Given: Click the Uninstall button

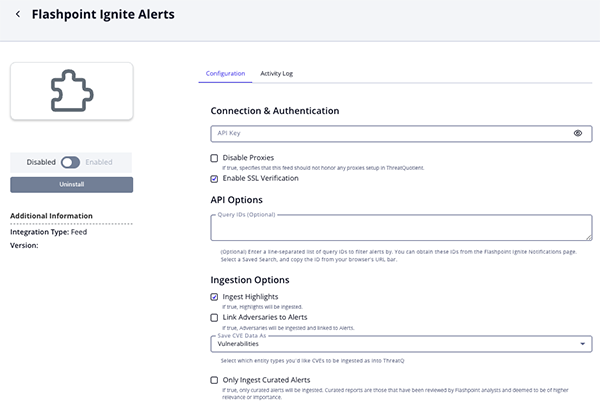Looking at the screenshot, I should pyautogui.click(x=72, y=184).
